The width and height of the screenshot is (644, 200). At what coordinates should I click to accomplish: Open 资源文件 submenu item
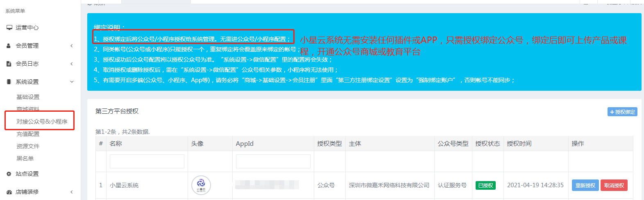pos(28,146)
